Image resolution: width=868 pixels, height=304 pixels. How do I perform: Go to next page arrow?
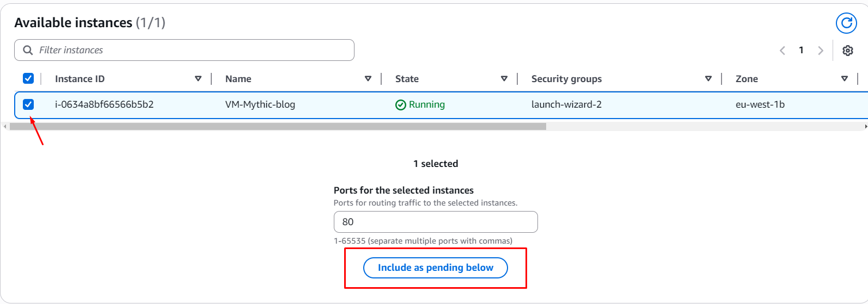820,51
